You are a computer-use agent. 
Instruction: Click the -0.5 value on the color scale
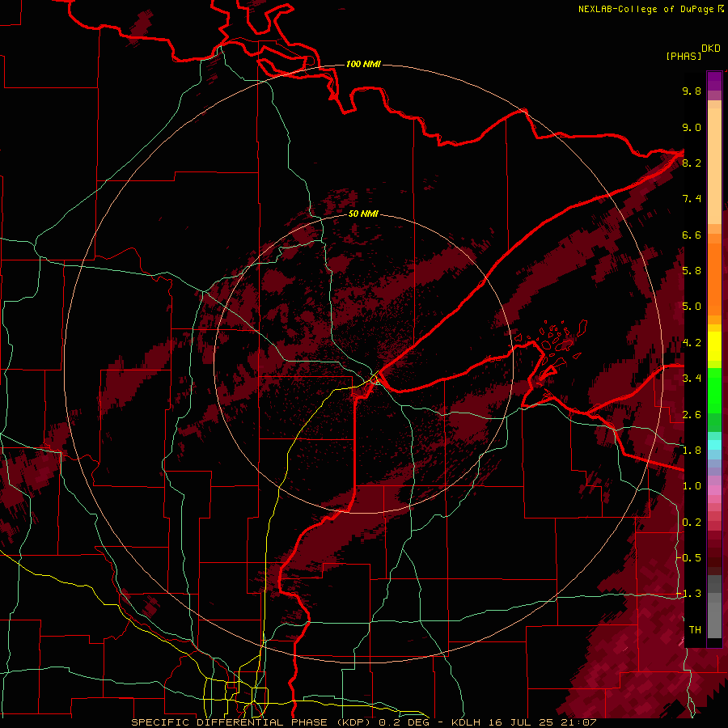[x=689, y=558]
